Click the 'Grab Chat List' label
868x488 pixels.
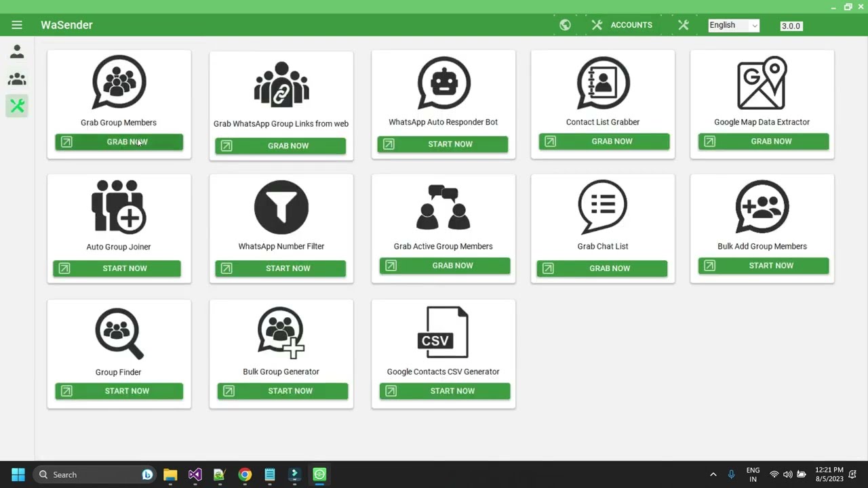tap(603, 247)
